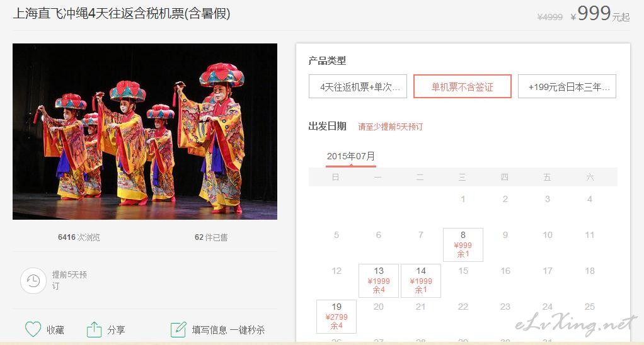Click the 收藏 favorite label

click(55, 330)
